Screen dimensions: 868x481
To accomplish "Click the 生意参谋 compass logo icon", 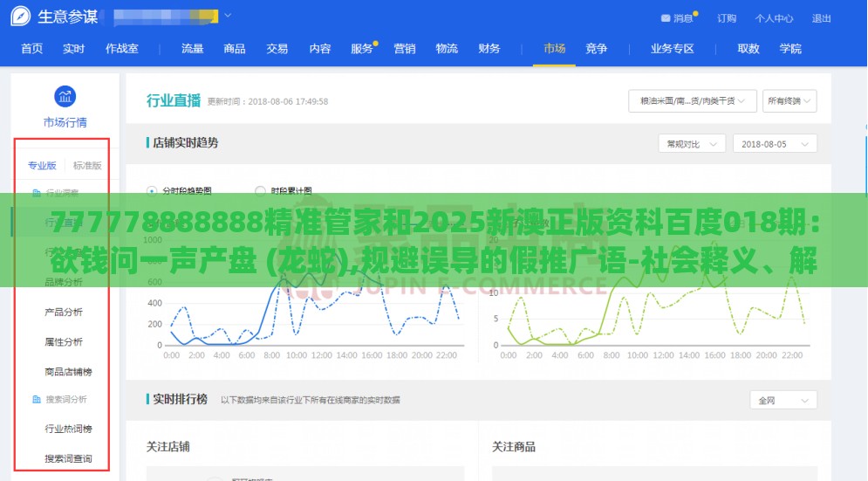I will pyautogui.click(x=20, y=16).
